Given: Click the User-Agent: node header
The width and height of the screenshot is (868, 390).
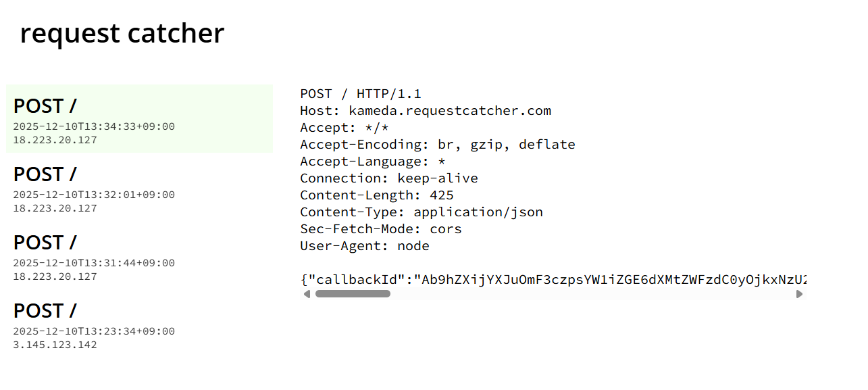Looking at the screenshot, I should (x=365, y=246).
